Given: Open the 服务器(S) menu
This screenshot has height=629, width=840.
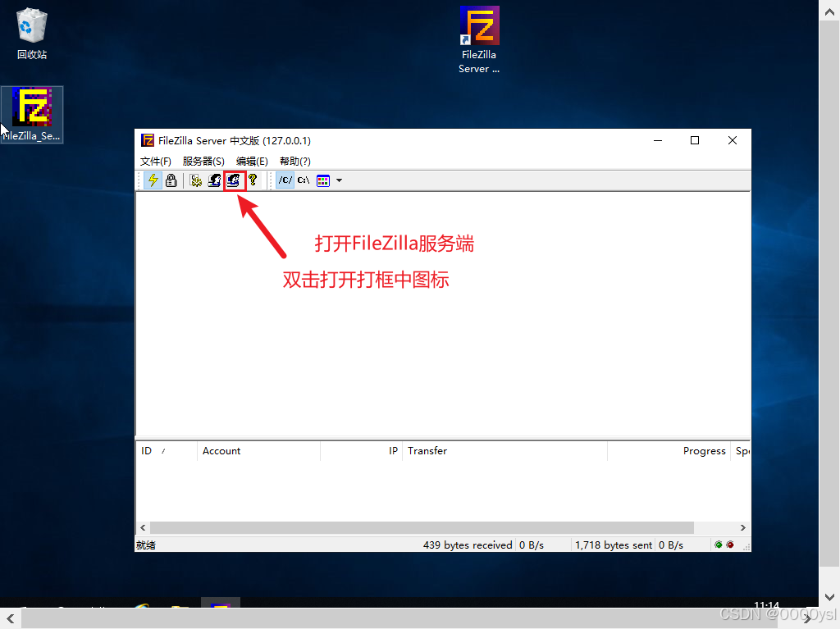Looking at the screenshot, I should pos(203,162).
